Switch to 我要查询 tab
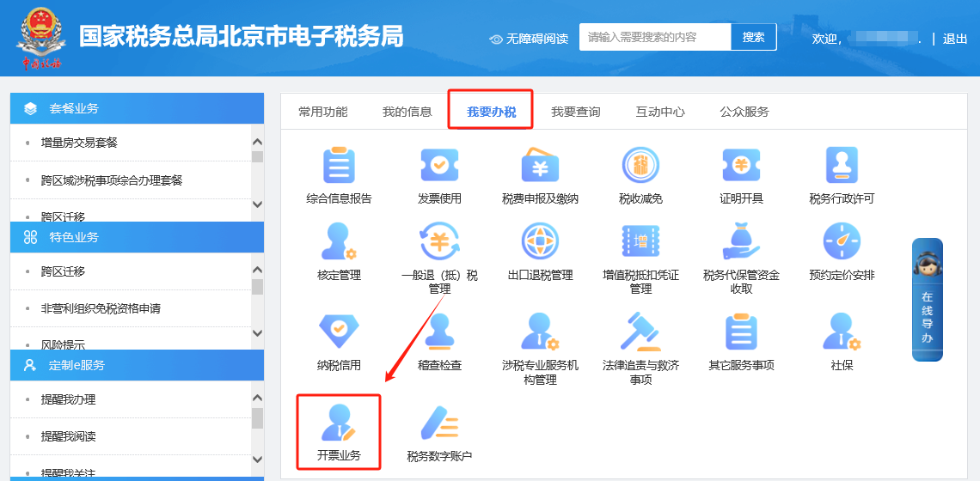The height and width of the screenshot is (481, 980). pyautogui.click(x=576, y=112)
